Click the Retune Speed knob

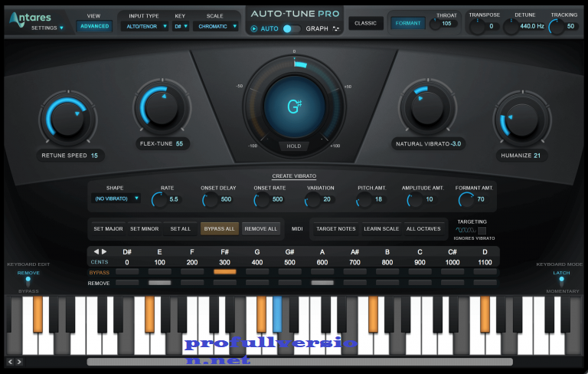tap(68, 118)
